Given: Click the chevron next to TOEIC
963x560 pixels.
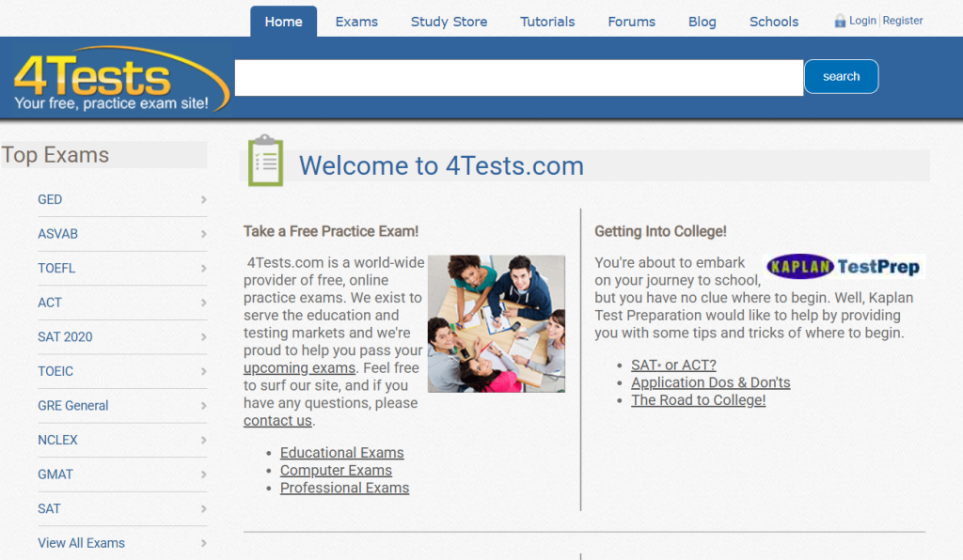Looking at the screenshot, I should 203,371.
